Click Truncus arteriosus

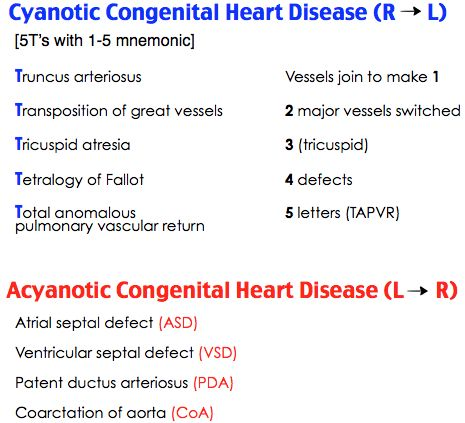78,77
